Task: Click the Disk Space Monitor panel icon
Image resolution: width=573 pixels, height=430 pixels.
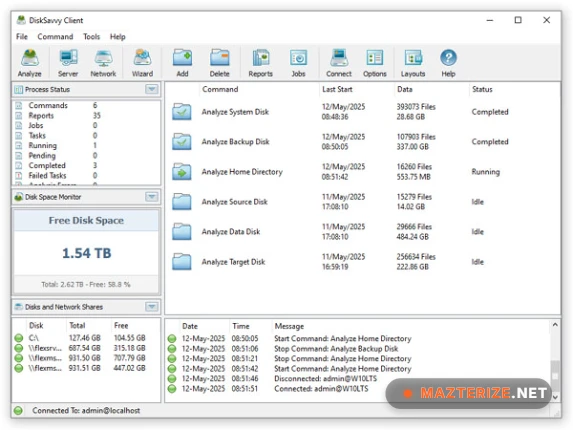Action: (x=18, y=197)
